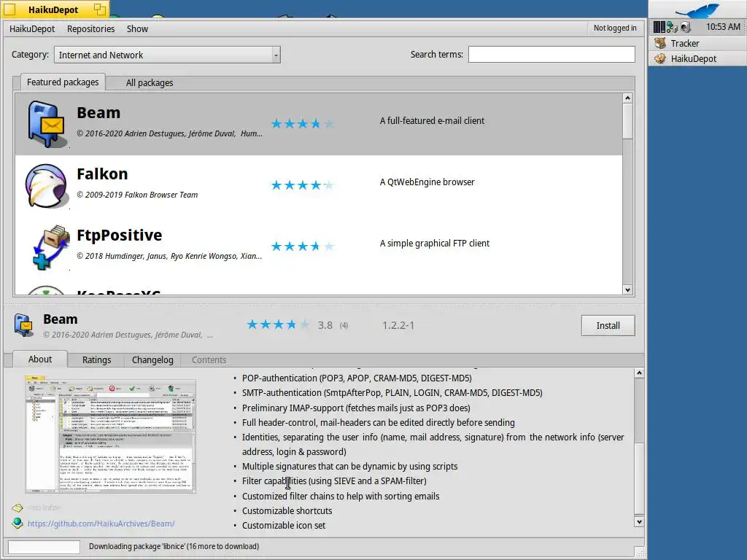Image resolution: width=747 pixels, height=560 pixels.
Task: Select the Beam package row
Action: click(x=318, y=124)
